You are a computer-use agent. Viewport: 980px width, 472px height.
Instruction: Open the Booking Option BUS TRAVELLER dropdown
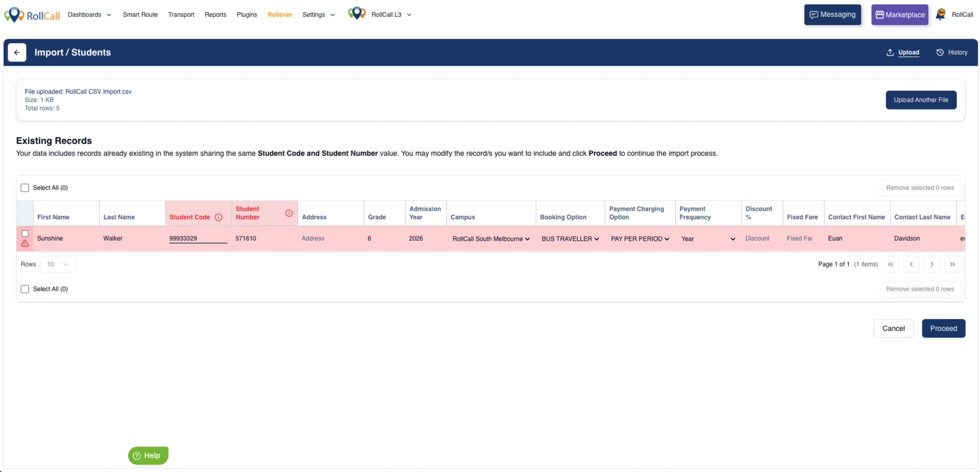(x=570, y=239)
